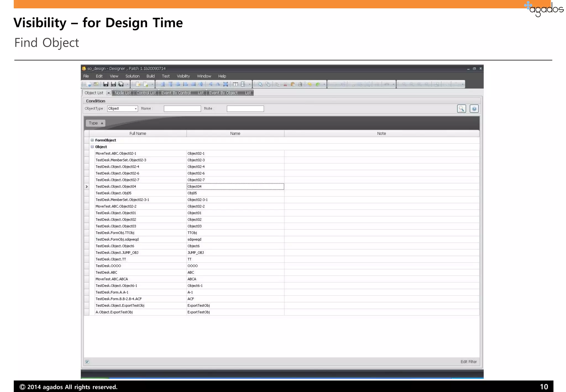Click the Edit Filter link

468,362
